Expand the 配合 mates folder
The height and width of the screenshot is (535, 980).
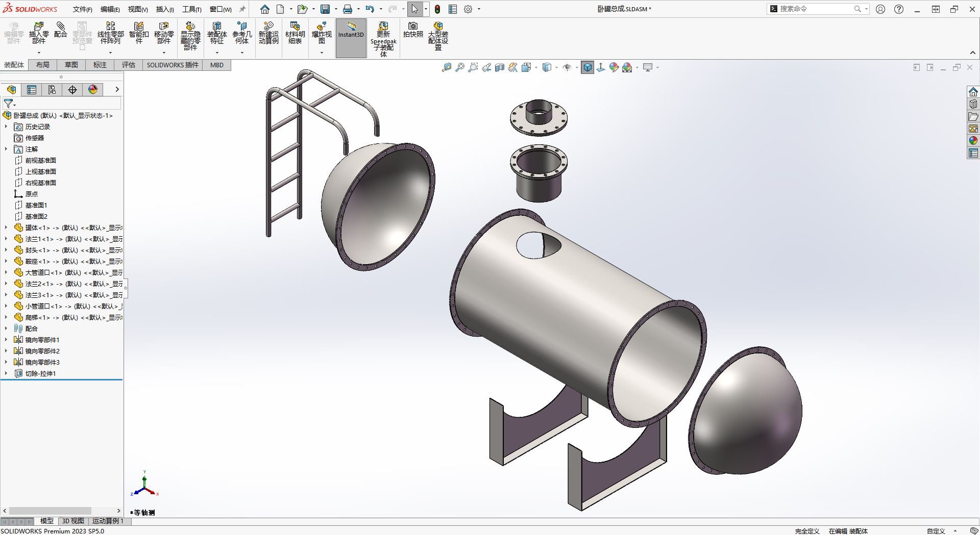(x=6, y=328)
